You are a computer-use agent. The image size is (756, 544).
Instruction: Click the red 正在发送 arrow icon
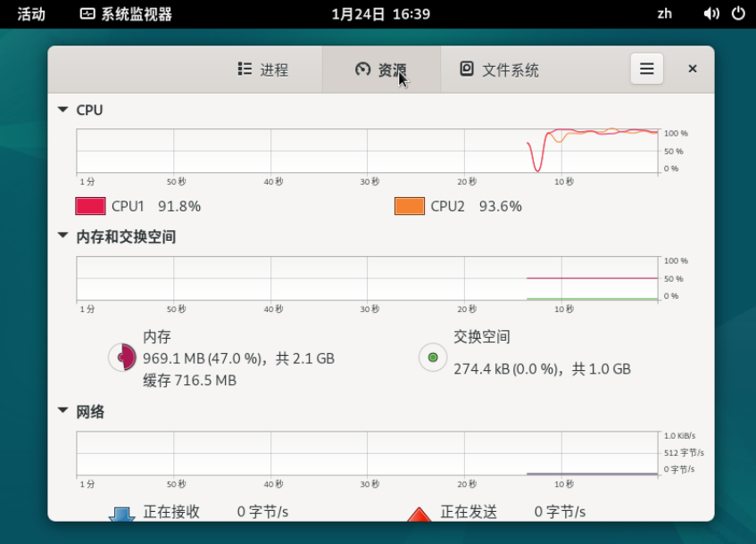tap(419, 514)
